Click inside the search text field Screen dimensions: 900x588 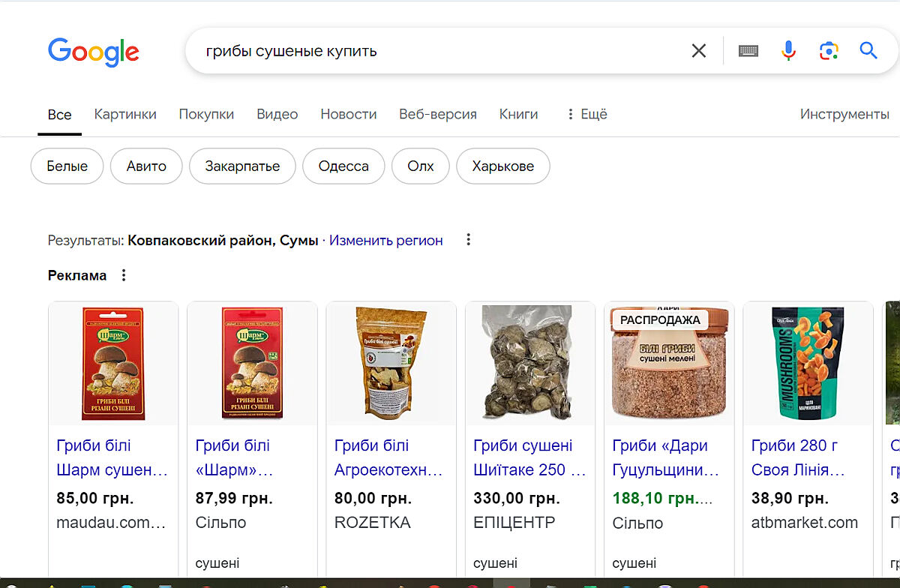435,51
